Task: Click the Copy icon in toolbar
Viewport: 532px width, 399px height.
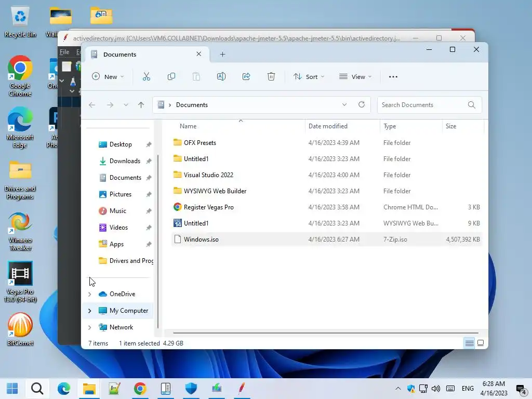Action: (171, 77)
